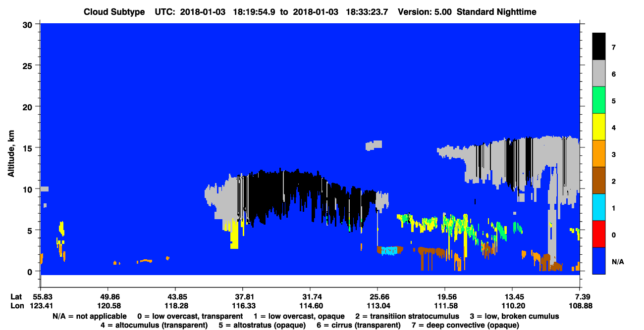Viewport: 644px width, 330px height.
Task: Click '2 = transitiion stratocumulus' legend text
Action: 407,316
